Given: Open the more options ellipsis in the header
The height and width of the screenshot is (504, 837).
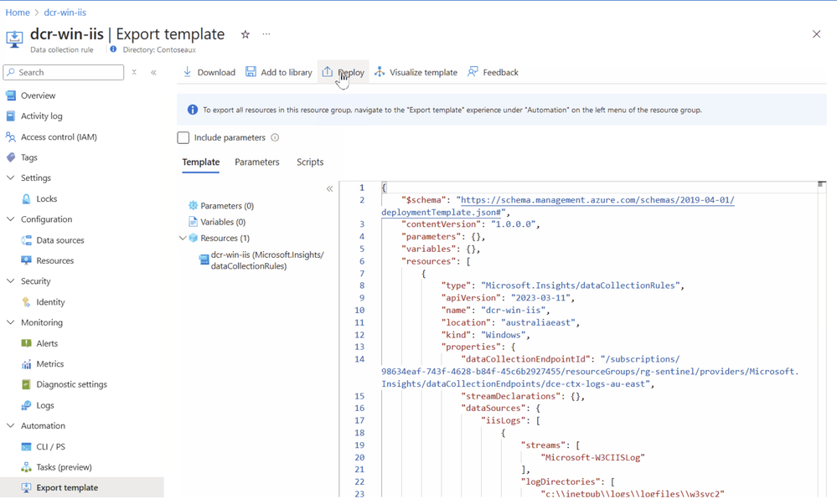Looking at the screenshot, I should [x=266, y=34].
